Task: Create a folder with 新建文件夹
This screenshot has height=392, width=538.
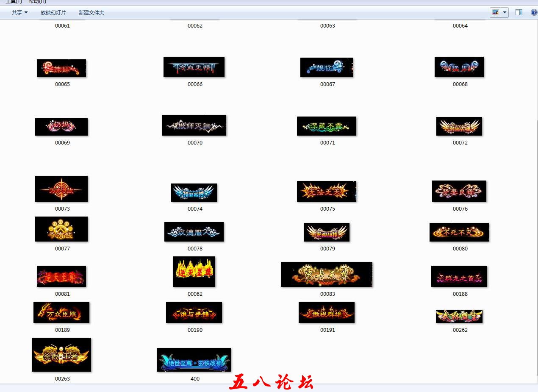Action: coord(91,12)
